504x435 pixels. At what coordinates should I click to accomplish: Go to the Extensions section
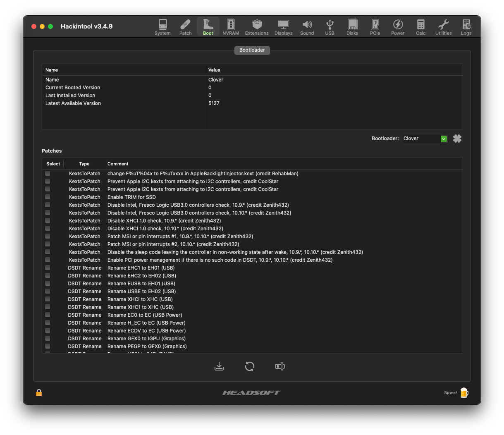coord(257,27)
